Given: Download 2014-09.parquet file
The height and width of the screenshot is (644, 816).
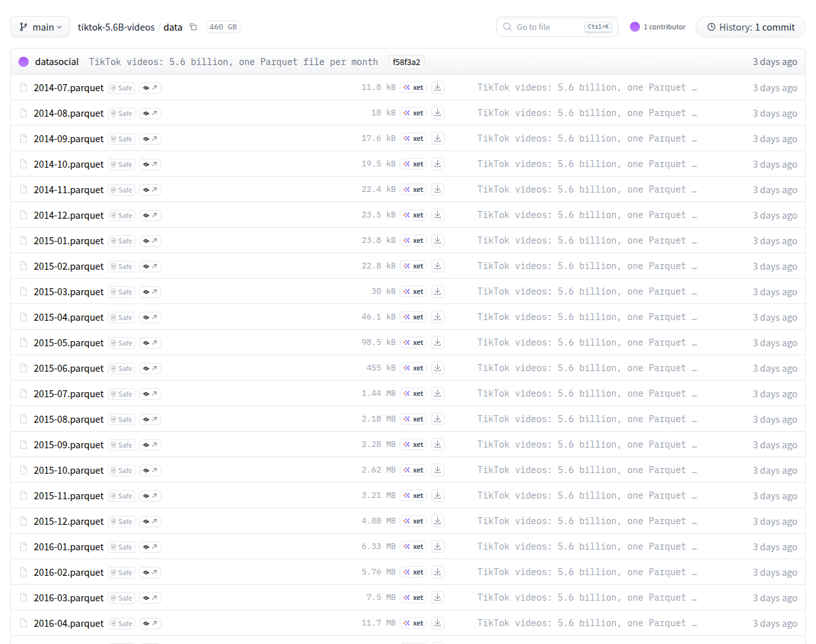Looking at the screenshot, I should point(438,138).
